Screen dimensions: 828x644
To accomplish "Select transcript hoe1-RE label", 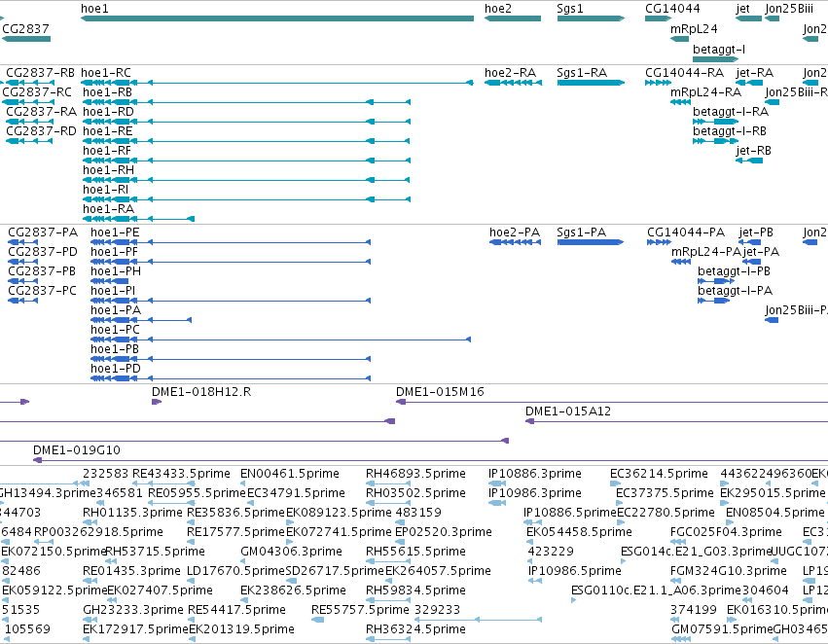I will click(108, 131).
